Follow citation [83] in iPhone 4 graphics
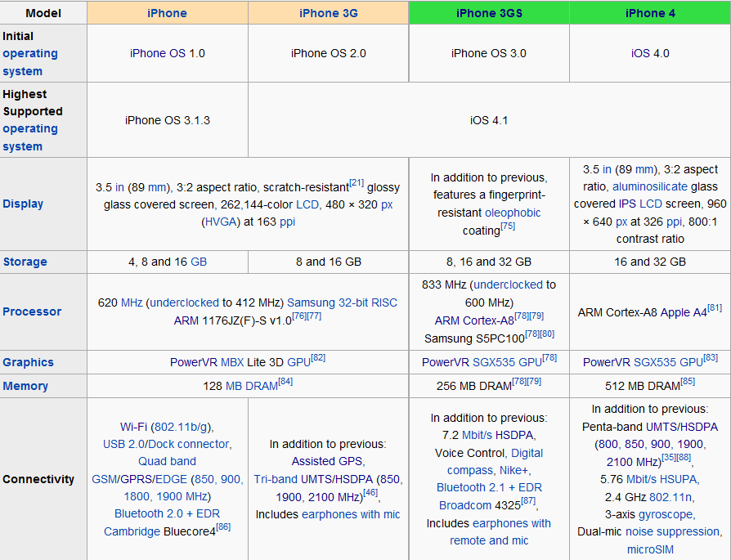 711,357
